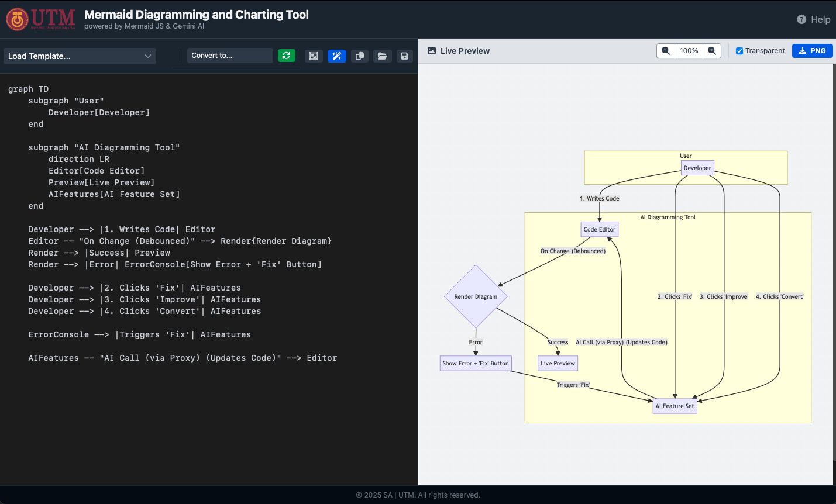Click the UTM logo
836x504 pixels.
coord(41,19)
